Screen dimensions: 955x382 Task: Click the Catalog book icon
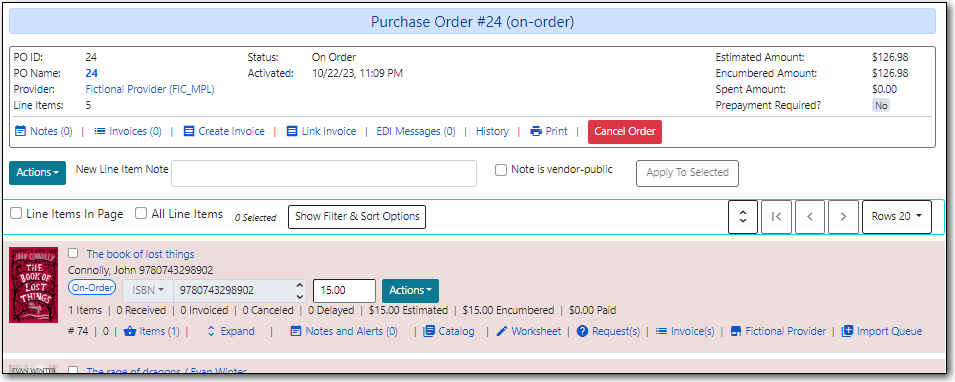429,331
